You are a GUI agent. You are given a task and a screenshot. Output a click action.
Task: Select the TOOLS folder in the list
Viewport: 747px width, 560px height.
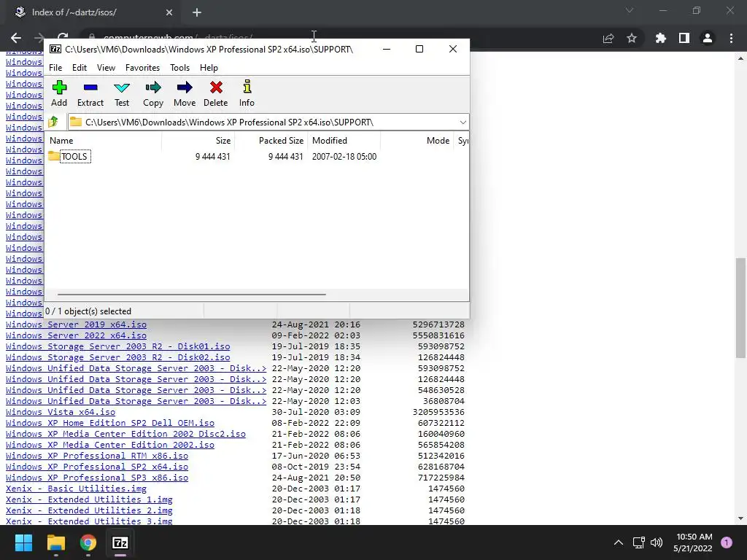(69, 156)
